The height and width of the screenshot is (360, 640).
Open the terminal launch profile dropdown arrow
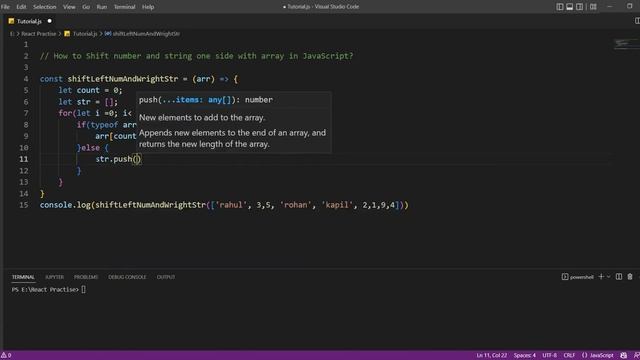click(x=609, y=277)
